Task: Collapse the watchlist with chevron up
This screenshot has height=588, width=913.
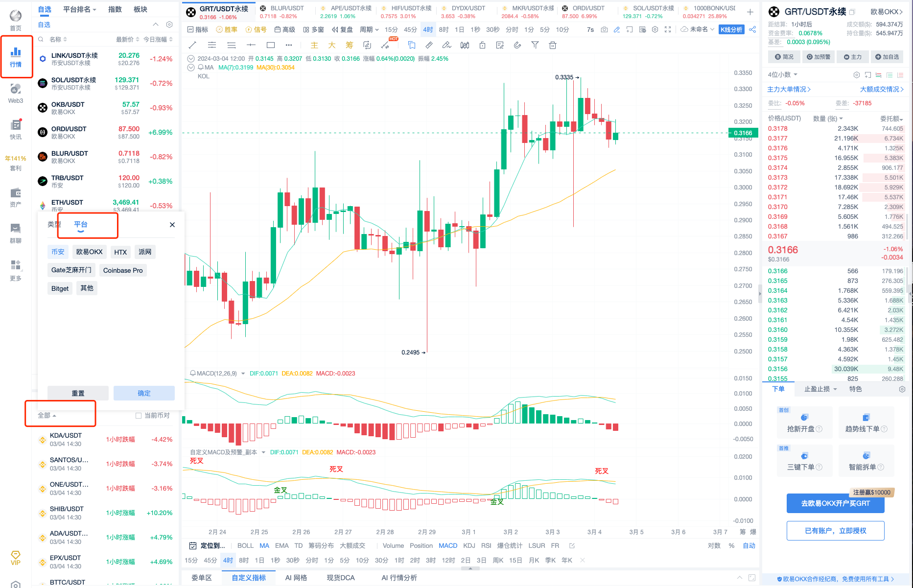Action: point(156,24)
